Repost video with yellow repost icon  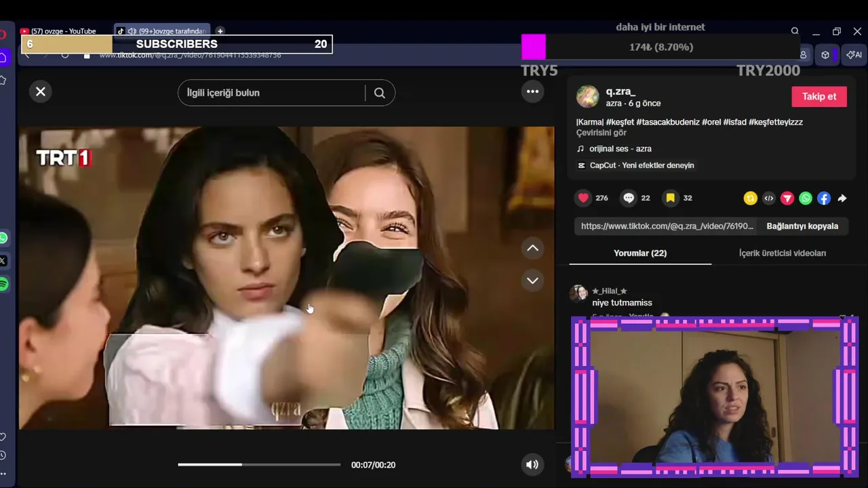click(750, 198)
